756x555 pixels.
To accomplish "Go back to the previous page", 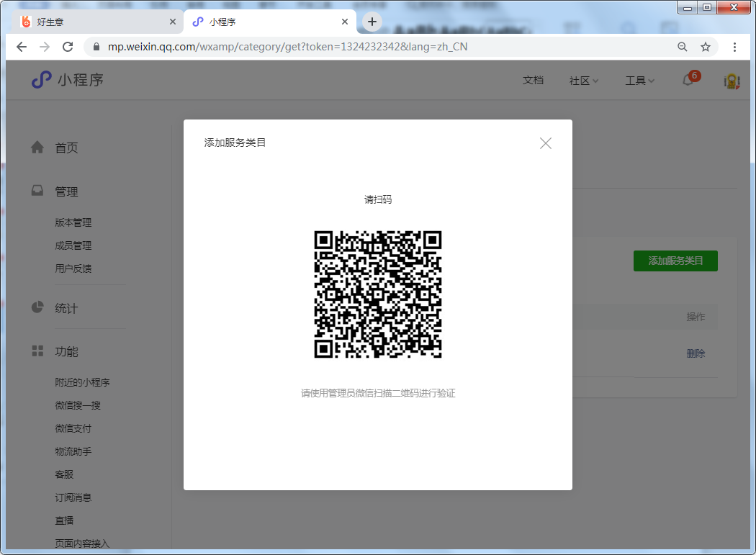I will (22, 47).
